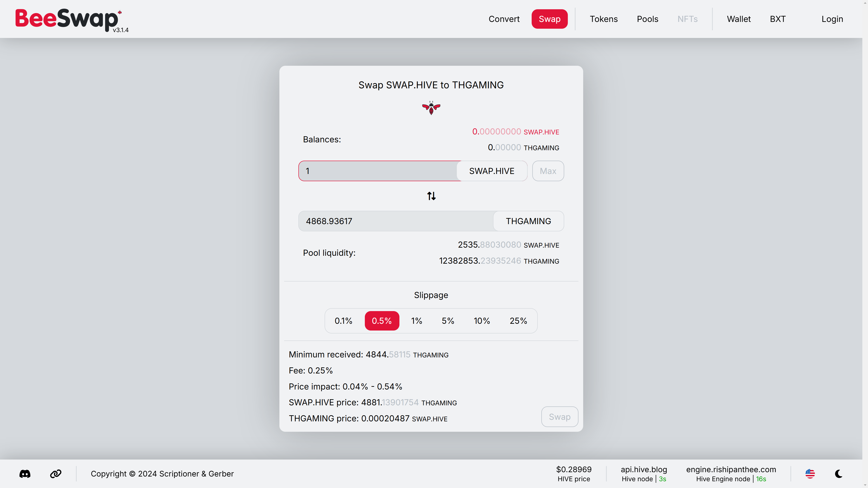The height and width of the screenshot is (488, 868).
Task: Open the NFTs page
Action: coord(687,19)
